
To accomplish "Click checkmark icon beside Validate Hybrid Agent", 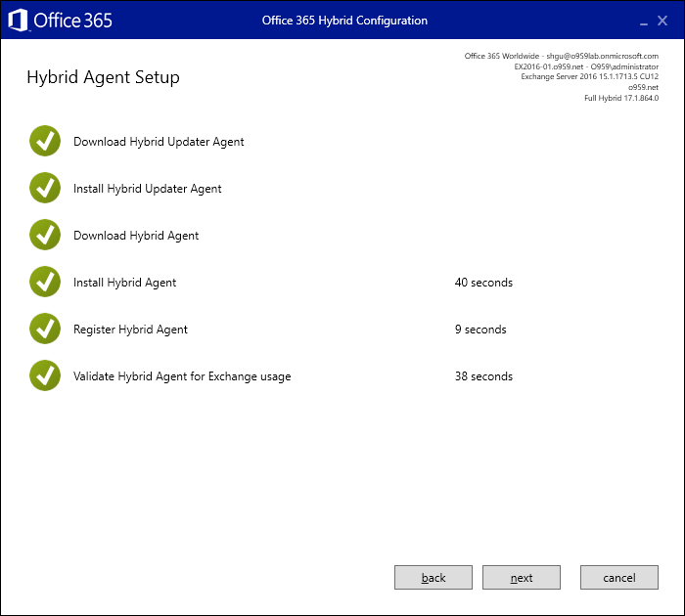I will pos(45,375).
